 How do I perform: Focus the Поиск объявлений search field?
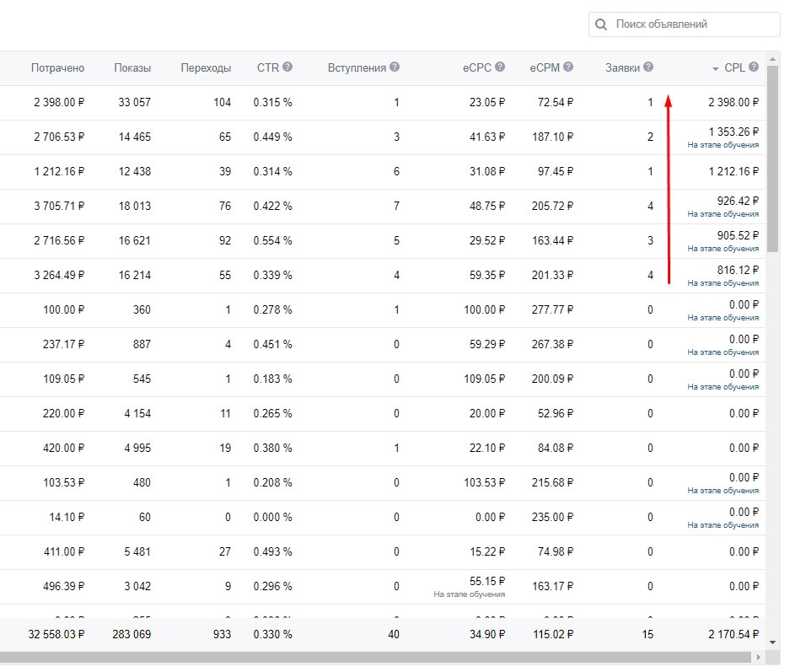(x=684, y=24)
